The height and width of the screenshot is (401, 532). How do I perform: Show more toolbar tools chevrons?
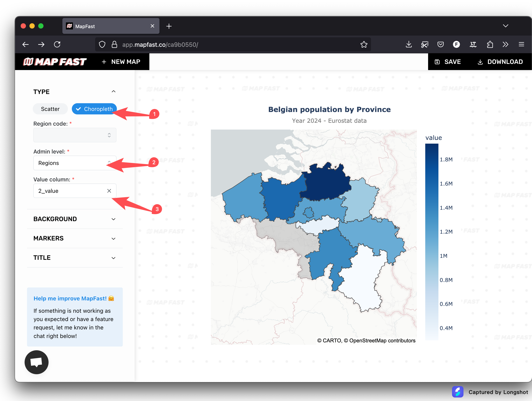click(x=505, y=45)
